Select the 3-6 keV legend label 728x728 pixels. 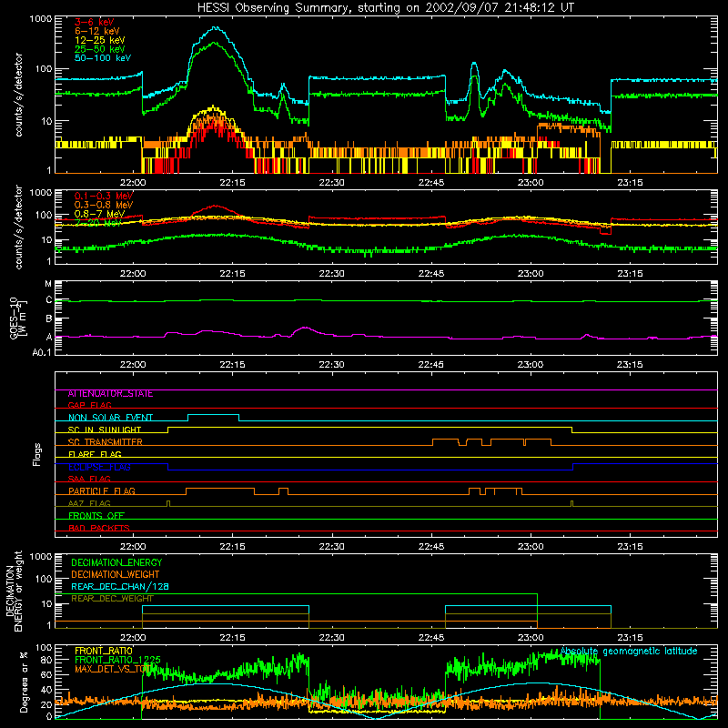click(x=94, y=22)
